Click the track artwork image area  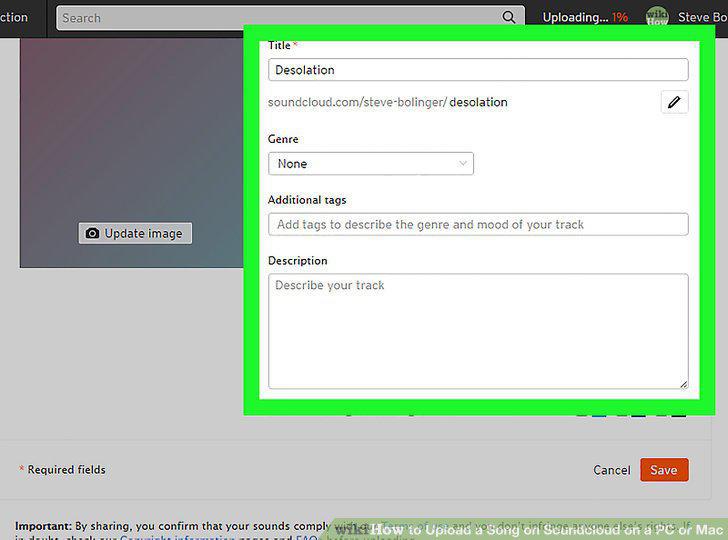(131, 153)
